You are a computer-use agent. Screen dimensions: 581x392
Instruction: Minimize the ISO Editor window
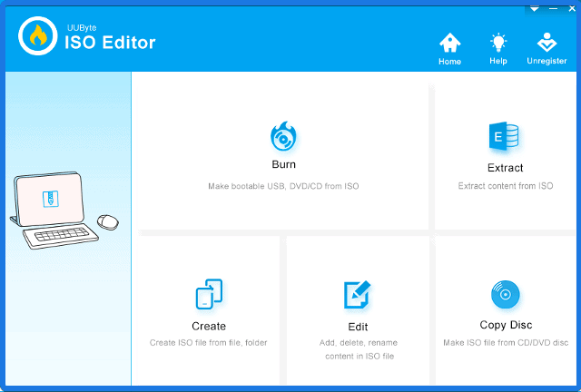[553, 8]
